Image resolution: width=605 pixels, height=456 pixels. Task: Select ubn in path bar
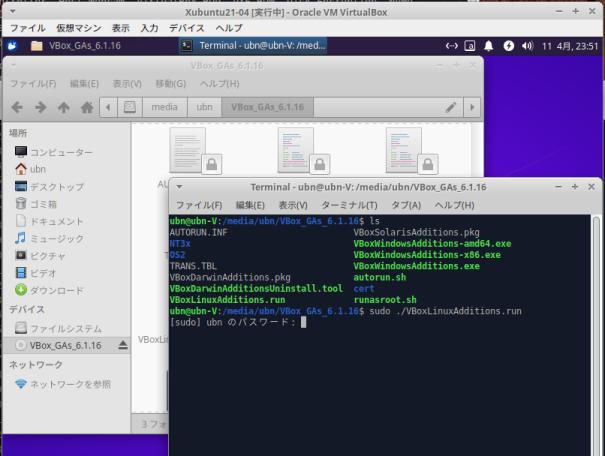pyautogui.click(x=204, y=107)
